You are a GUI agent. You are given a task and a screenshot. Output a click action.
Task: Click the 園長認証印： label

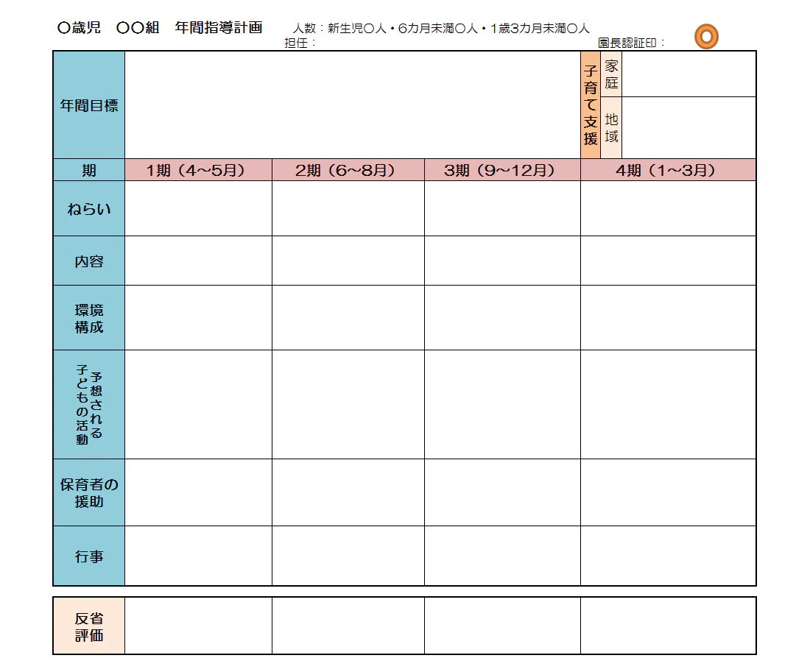(631, 43)
